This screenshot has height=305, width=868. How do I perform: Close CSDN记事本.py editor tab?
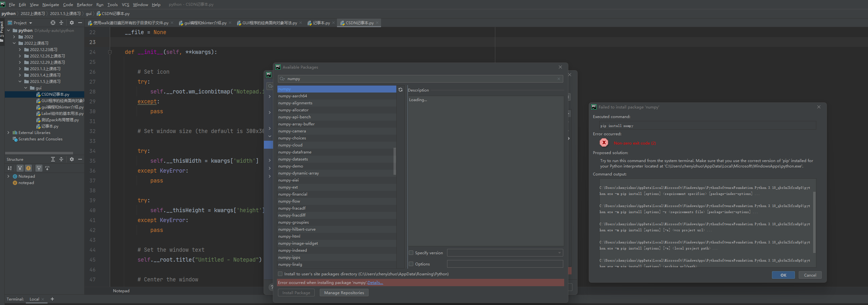pos(377,23)
